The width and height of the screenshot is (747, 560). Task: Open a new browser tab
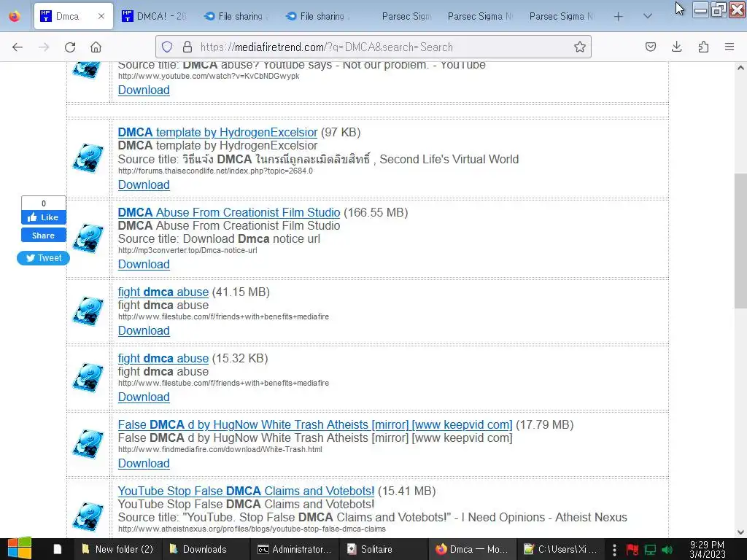pyautogui.click(x=619, y=17)
